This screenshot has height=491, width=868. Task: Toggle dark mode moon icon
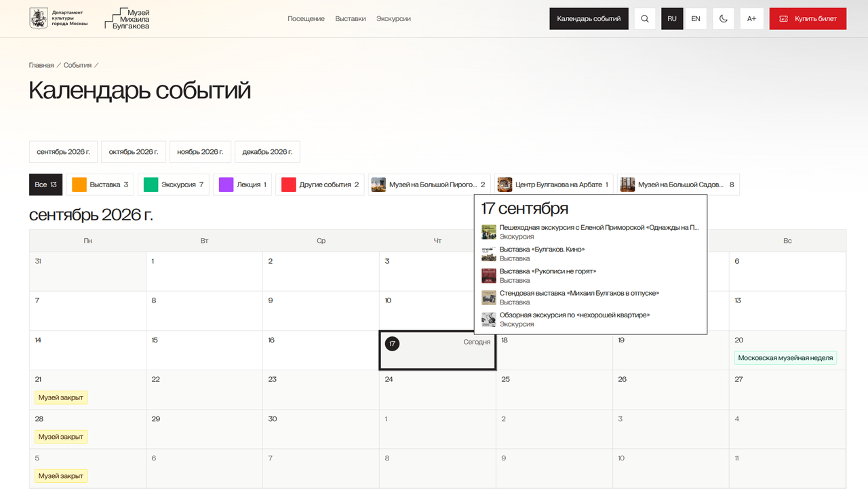[724, 19]
